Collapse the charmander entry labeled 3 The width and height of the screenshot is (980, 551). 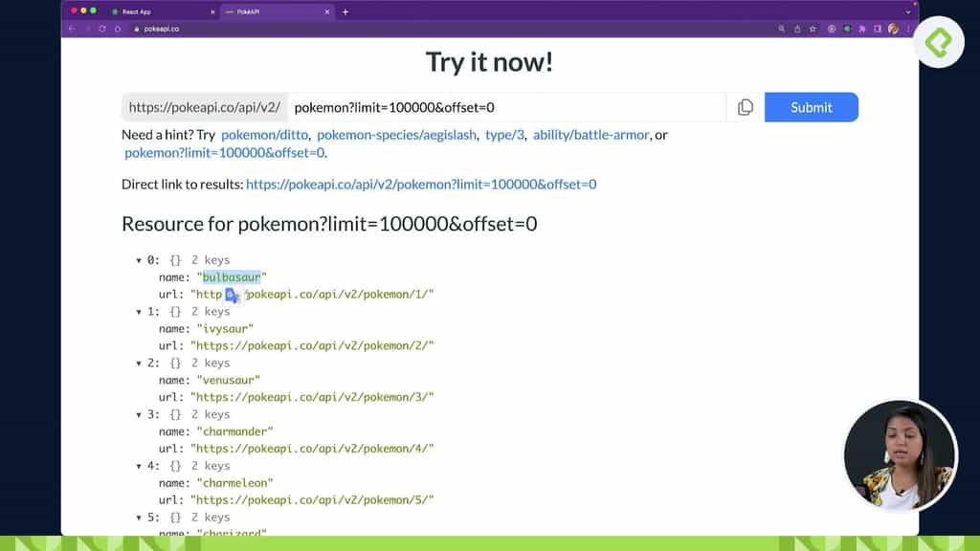(x=140, y=414)
